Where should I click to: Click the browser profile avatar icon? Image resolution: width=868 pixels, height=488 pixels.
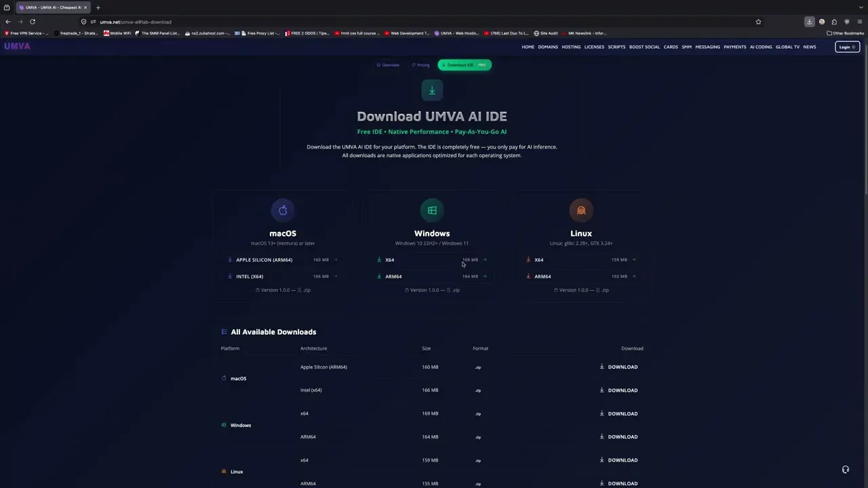[822, 22]
